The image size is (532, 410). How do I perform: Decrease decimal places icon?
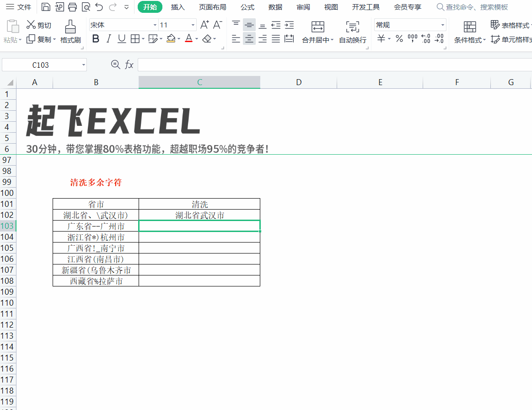[x=440, y=39]
